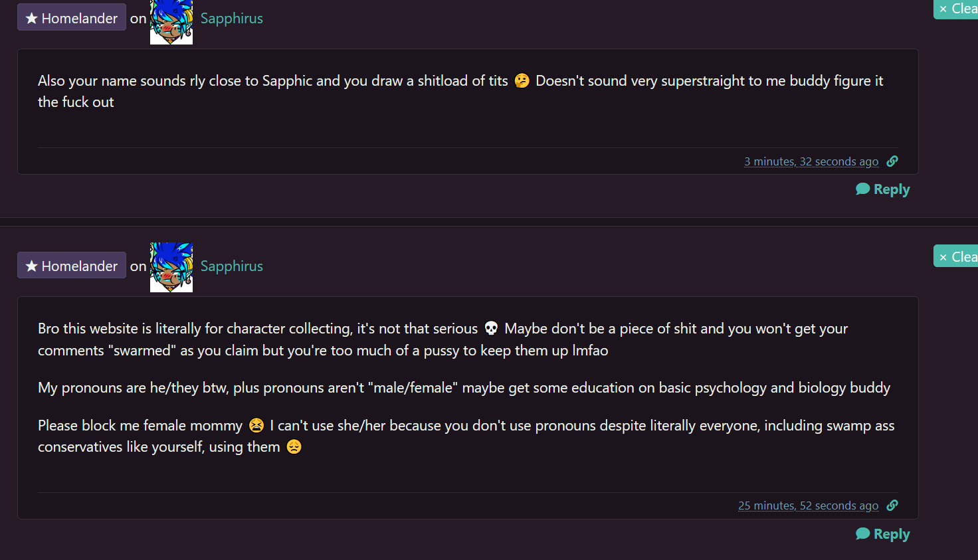Image resolution: width=978 pixels, height=560 pixels.
Task: Visit the Sapphirus profile link on the top comment
Action: coord(232,19)
